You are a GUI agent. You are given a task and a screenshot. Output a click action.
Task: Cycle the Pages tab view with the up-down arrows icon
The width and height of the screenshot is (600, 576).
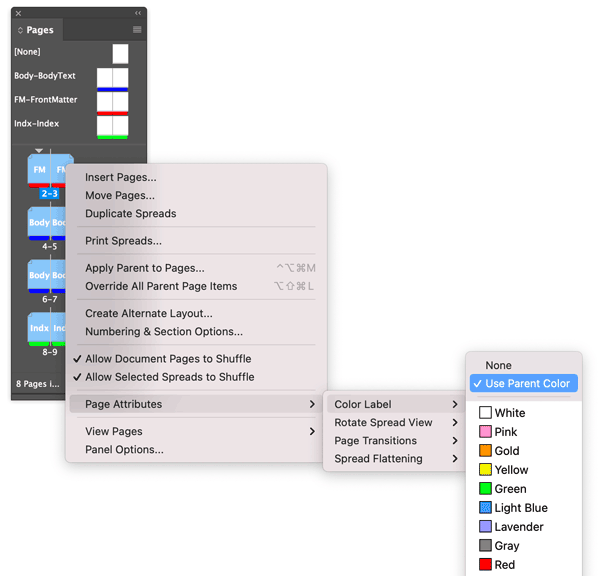pyautogui.click(x=20, y=30)
